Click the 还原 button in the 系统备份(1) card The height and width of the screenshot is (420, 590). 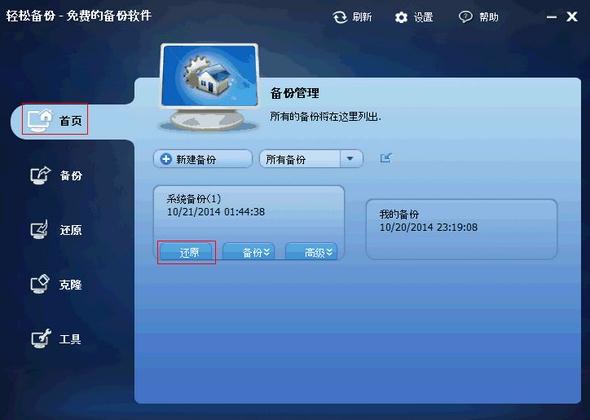click(187, 252)
